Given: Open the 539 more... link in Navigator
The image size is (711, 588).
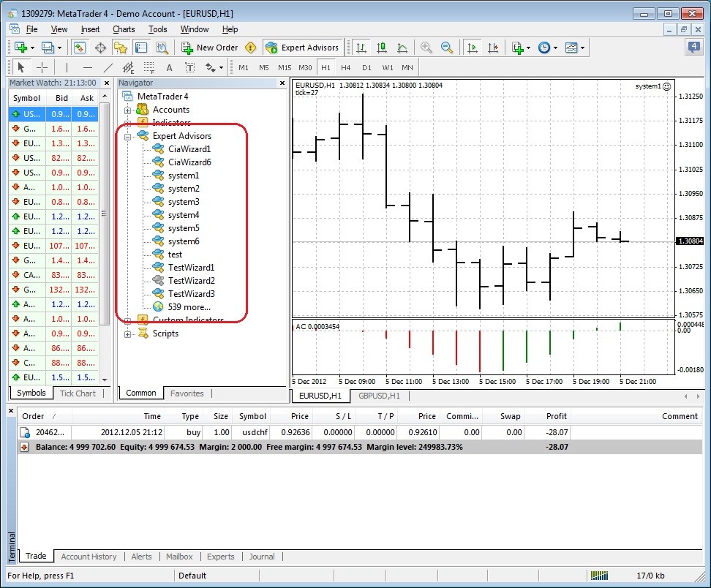Looking at the screenshot, I should pos(189,307).
